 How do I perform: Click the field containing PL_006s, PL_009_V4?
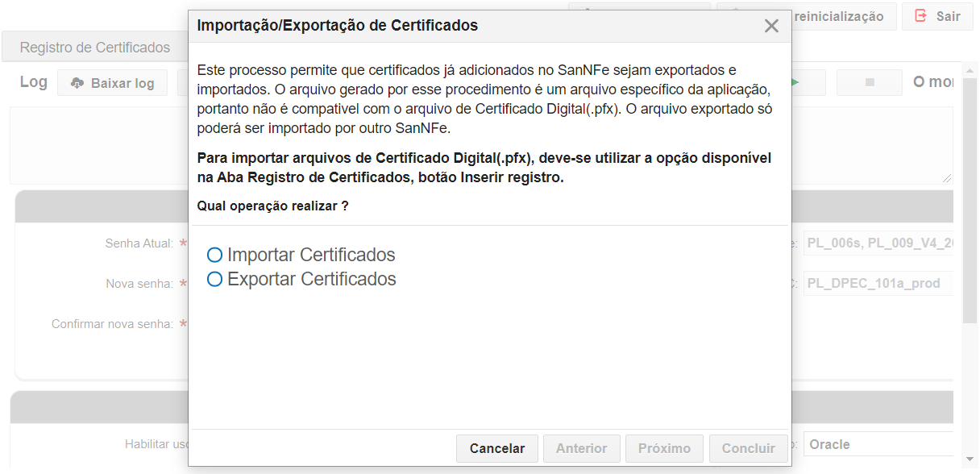point(878,243)
